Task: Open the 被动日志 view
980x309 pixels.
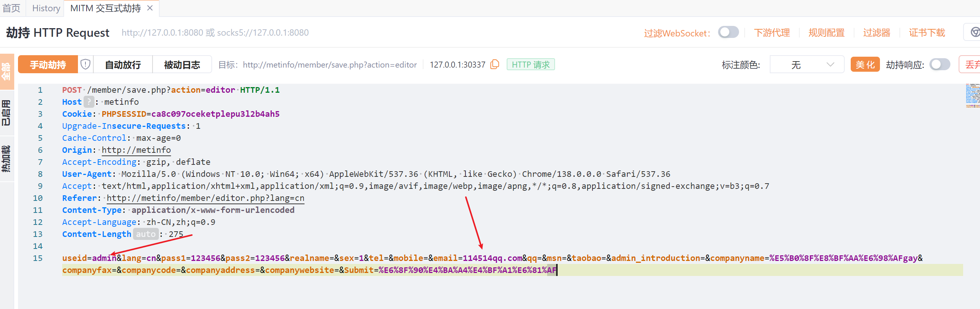Action: coord(182,65)
